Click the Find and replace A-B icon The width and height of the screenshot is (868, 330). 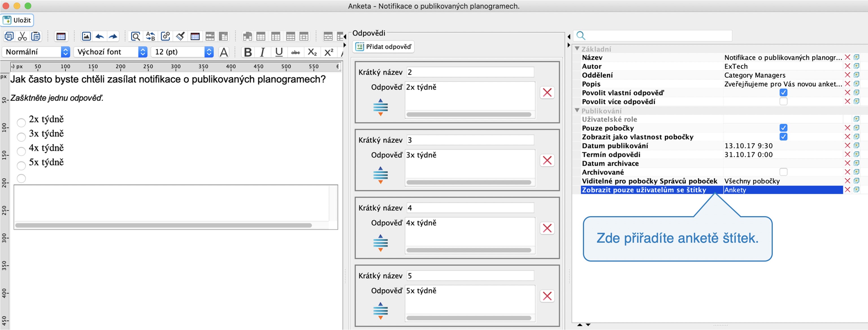[x=150, y=36]
